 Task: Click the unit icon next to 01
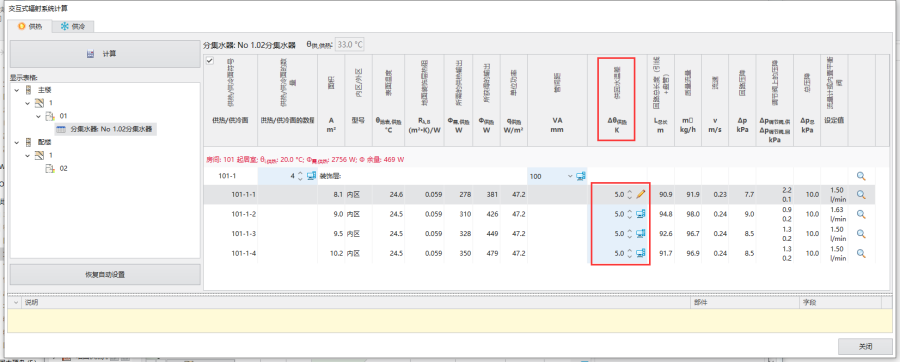pos(50,116)
